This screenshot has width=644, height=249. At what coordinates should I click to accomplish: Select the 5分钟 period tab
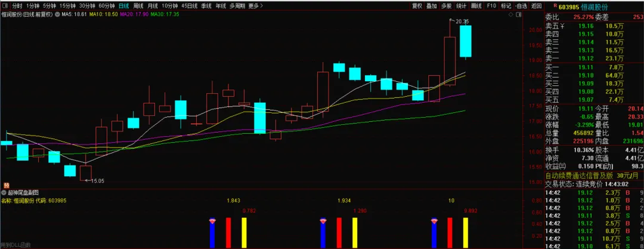pos(49,6)
